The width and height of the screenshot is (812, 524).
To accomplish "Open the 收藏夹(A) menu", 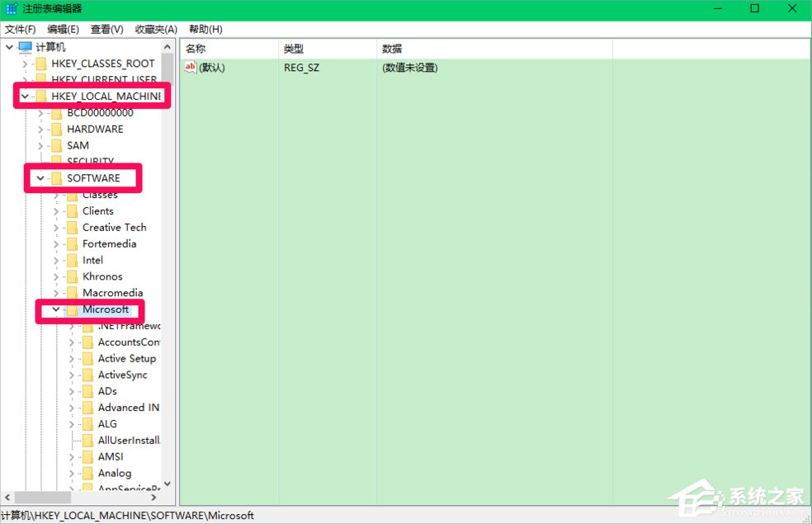I will (156, 29).
